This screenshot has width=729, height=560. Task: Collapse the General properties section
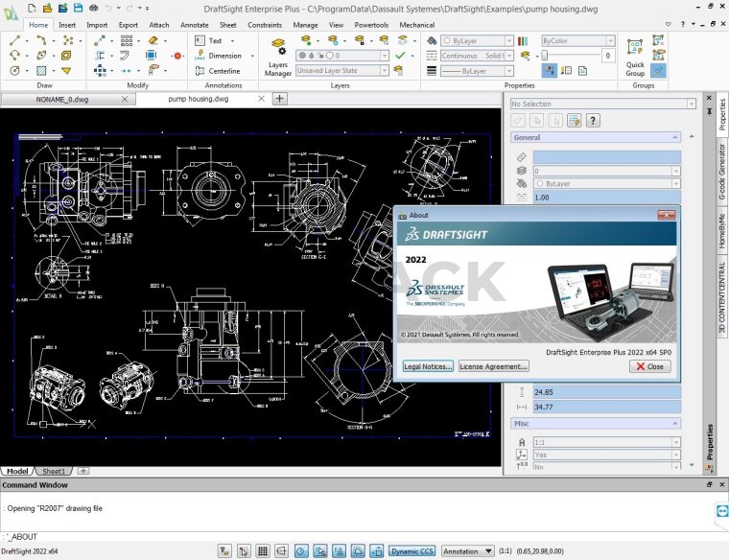675,137
